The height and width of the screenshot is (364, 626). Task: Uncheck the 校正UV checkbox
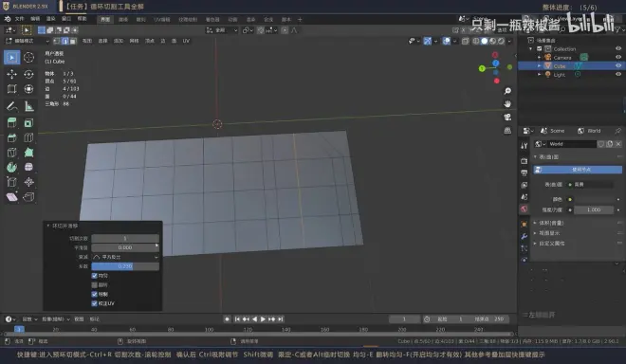[x=95, y=303]
